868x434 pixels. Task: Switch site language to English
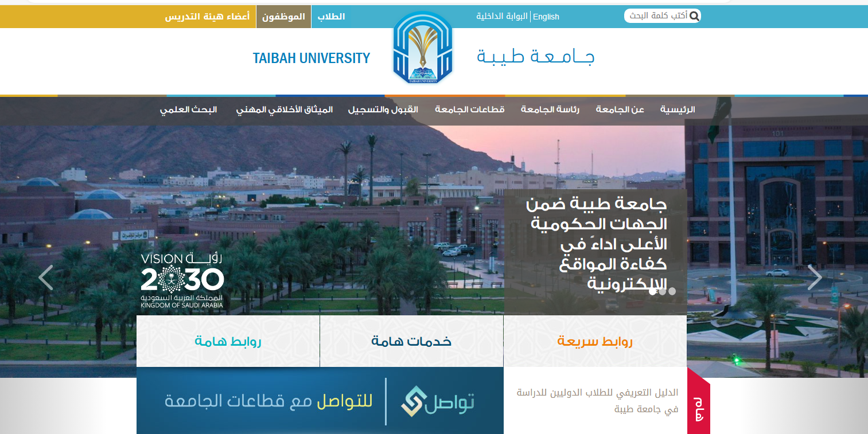pos(546,17)
